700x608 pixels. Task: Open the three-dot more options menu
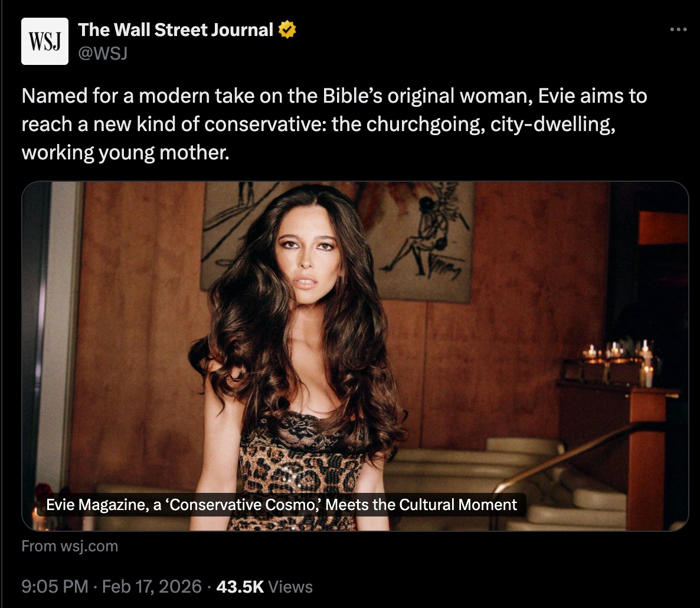[678, 30]
